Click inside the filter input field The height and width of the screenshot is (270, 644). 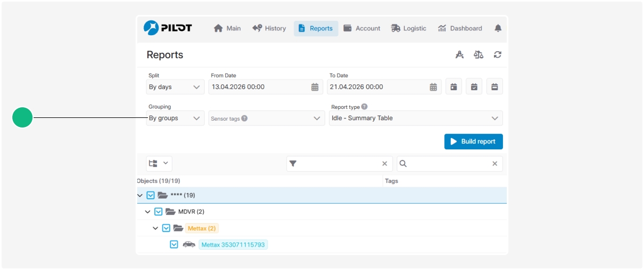tap(339, 164)
